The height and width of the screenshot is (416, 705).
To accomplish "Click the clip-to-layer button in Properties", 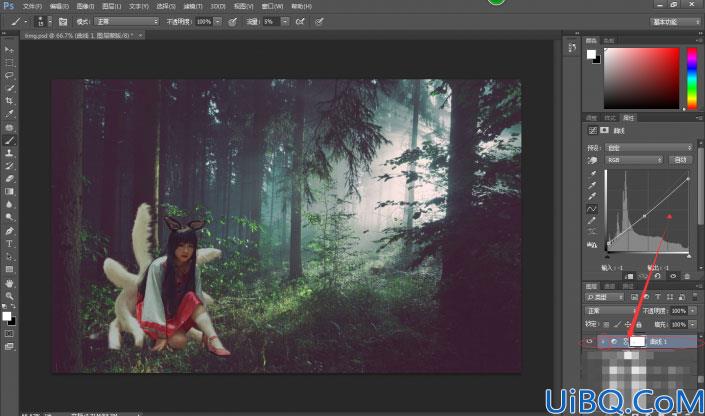I will coord(629,276).
